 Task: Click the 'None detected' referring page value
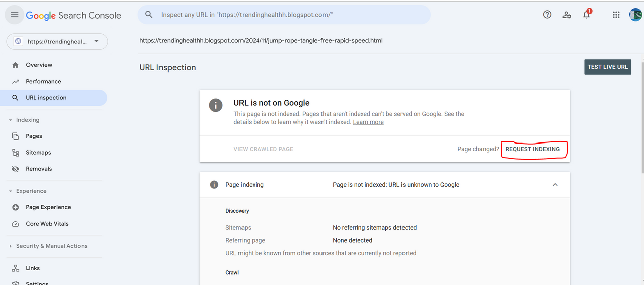pos(353,240)
